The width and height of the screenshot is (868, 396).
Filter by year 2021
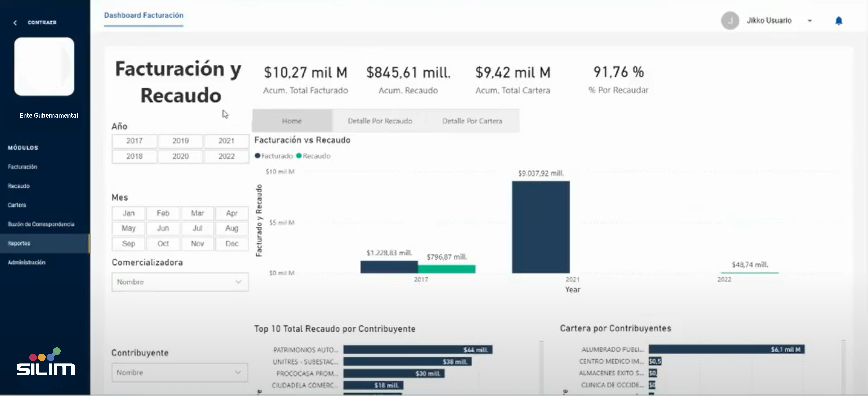pyautogui.click(x=226, y=141)
